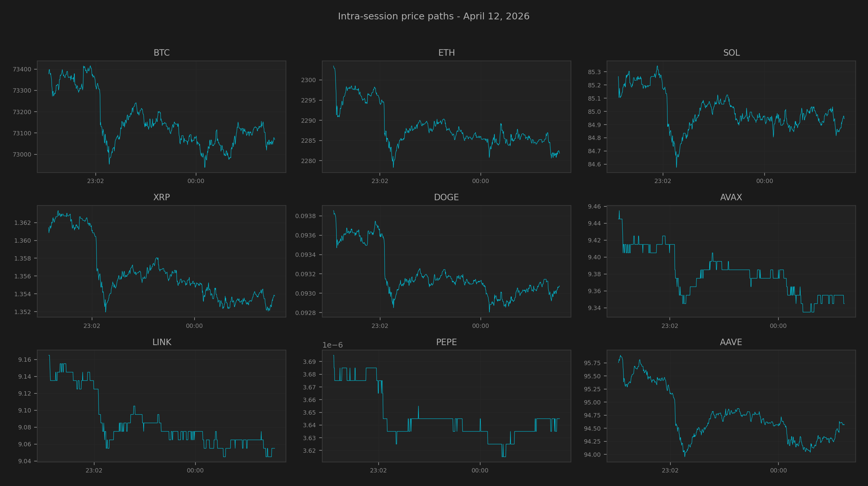The image size is (868, 486).
Task: Click the 9.46 y-axis label on AVAX
Action: click(x=594, y=206)
